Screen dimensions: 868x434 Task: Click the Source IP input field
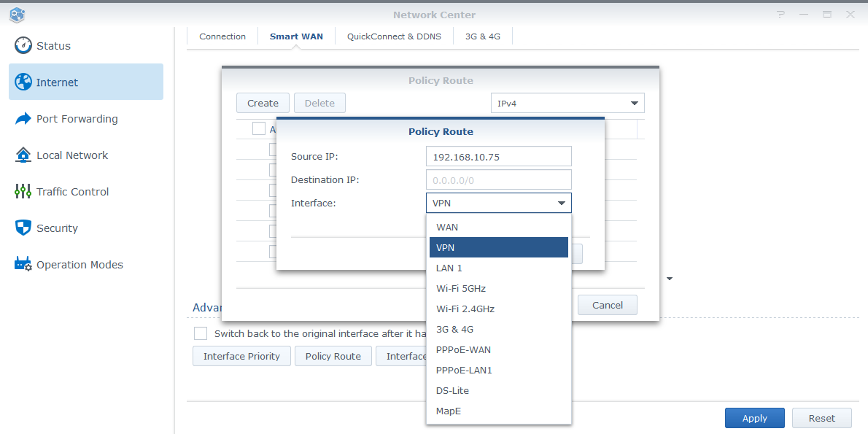[x=498, y=156]
